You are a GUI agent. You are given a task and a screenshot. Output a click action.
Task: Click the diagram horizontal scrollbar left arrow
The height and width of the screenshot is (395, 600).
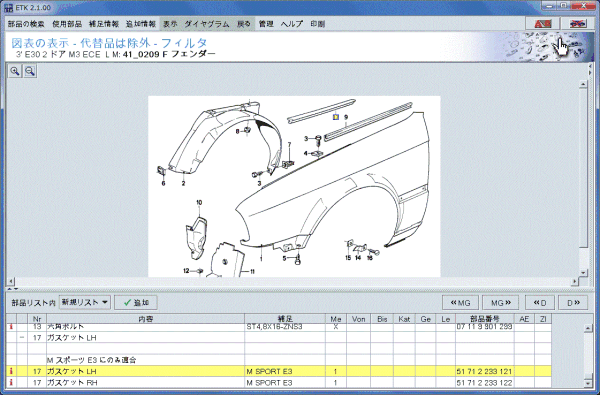coord(11,281)
